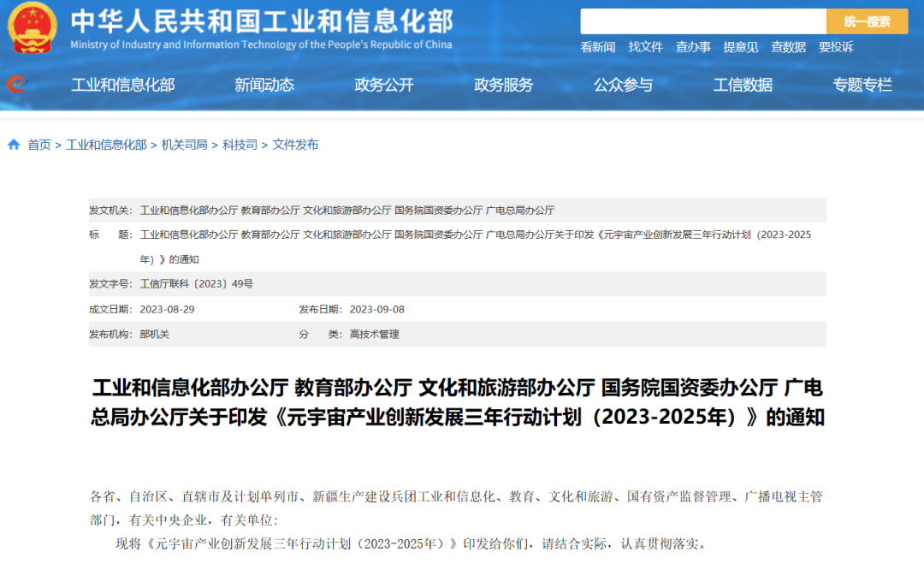
Task: Select 公众参与 in the navigation bar
Action: point(622,85)
